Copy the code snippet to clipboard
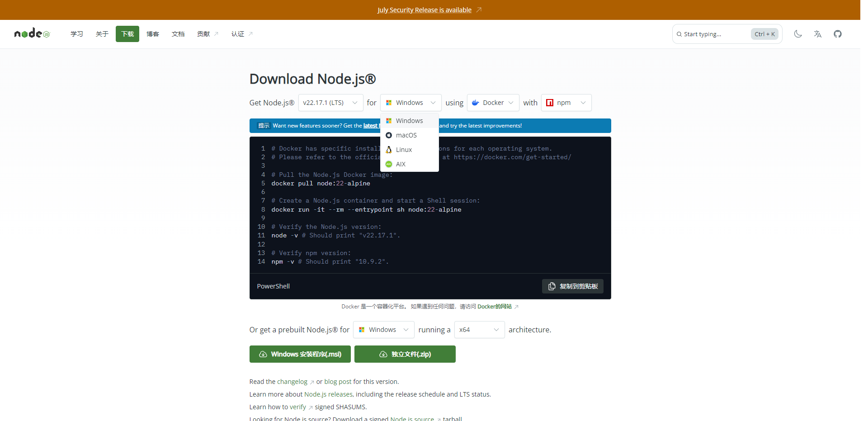This screenshot has width=868, height=421. tap(572, 286)
